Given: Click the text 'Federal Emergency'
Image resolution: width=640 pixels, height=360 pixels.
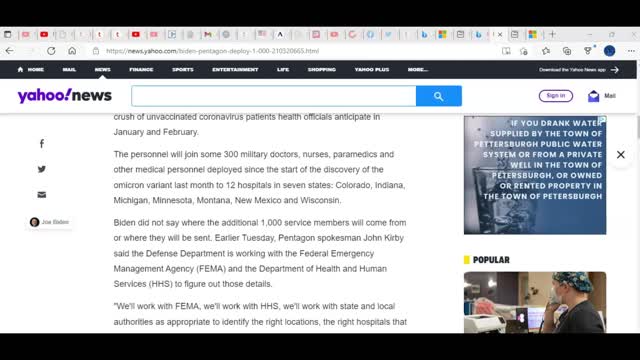Looking at the screenshot, I should (336, 253).
